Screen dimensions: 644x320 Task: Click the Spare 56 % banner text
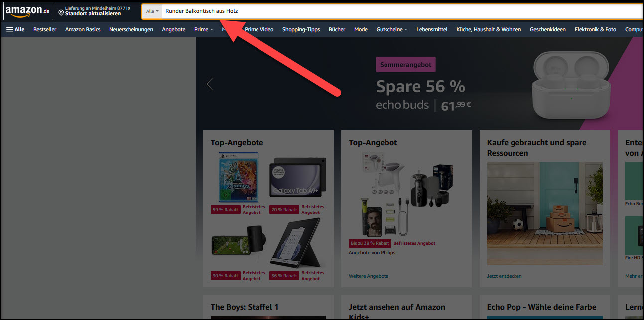click(x=420, y=87)
